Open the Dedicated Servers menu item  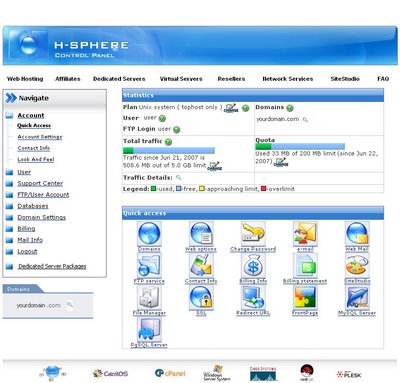click(119, 79)
